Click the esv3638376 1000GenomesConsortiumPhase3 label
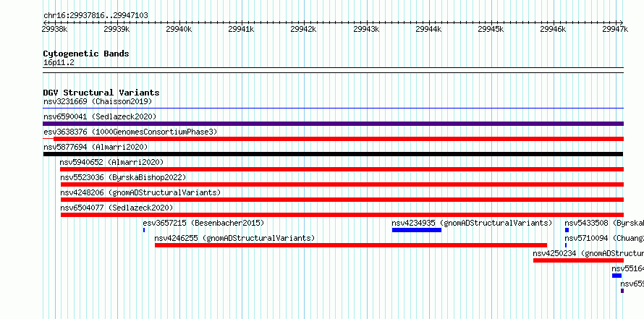This screenshot has width=644, height=319. (x=130, y=132)
